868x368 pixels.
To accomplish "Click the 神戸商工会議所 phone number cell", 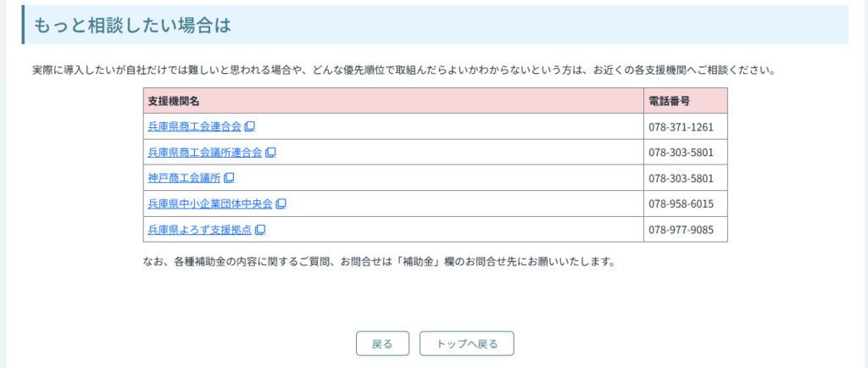I will click(x=681, y=178).
